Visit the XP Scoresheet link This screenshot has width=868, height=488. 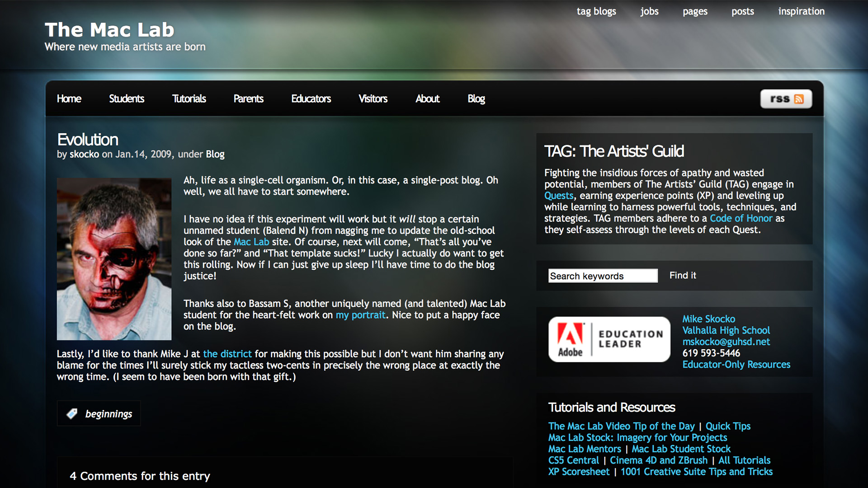[x=579, y=472]
